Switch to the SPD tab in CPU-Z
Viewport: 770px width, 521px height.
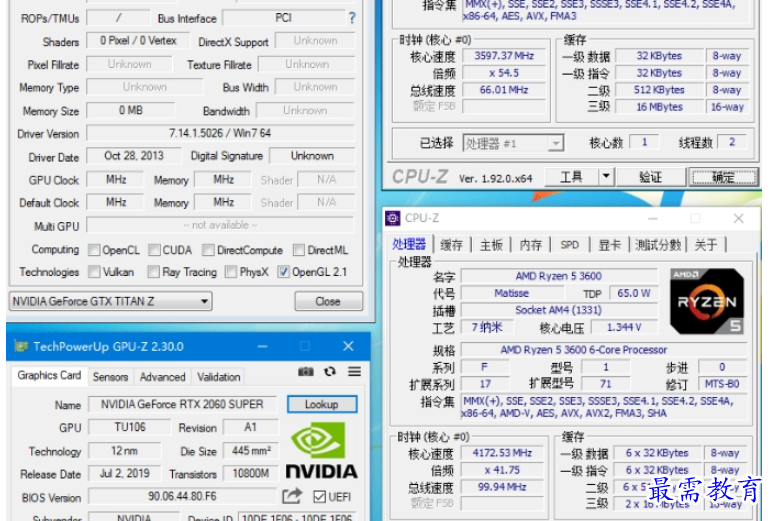pos(570,245)
